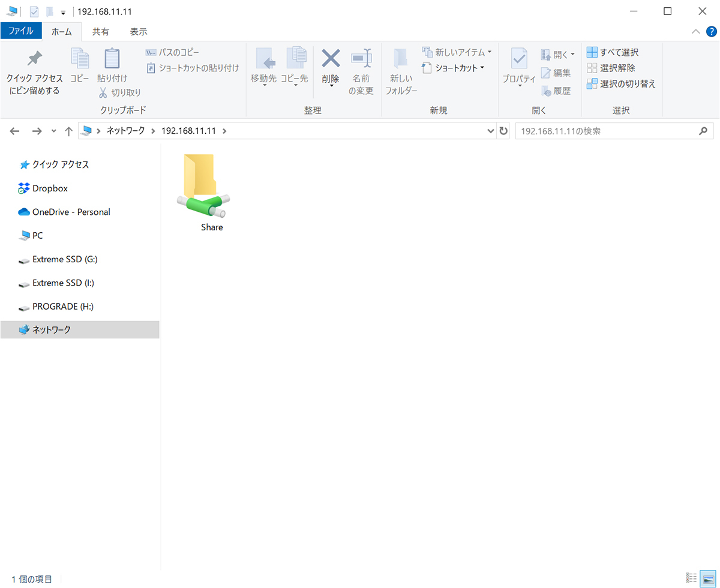Click the Forward navigation arrow
720x588 pixels.
click(x=37, y=131)
